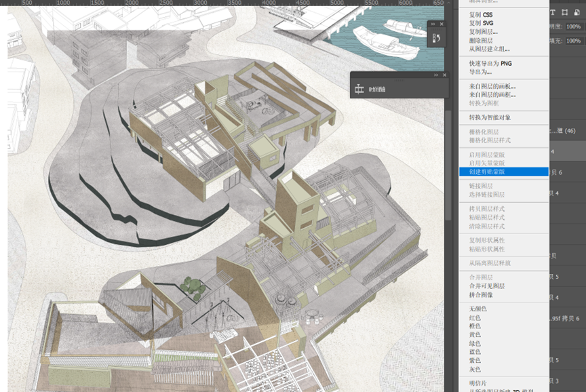
Task: Close the small History floating panel
Action: coord(442,24)
